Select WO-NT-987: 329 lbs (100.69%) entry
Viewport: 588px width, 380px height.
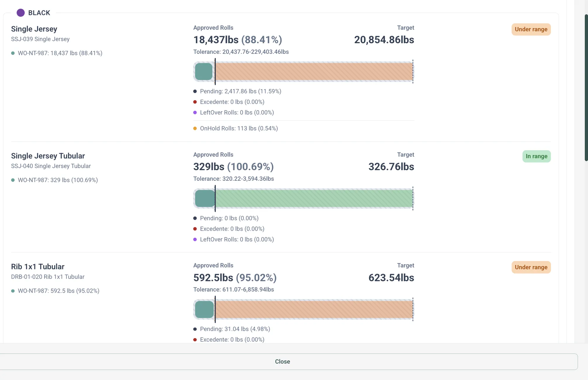tap(58, 180)
